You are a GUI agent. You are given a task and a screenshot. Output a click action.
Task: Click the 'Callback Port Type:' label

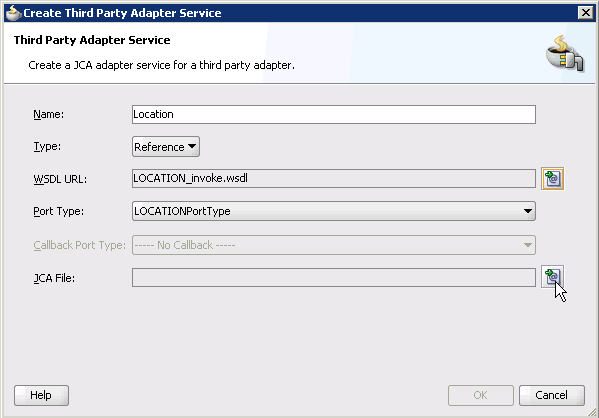point(79,245)
